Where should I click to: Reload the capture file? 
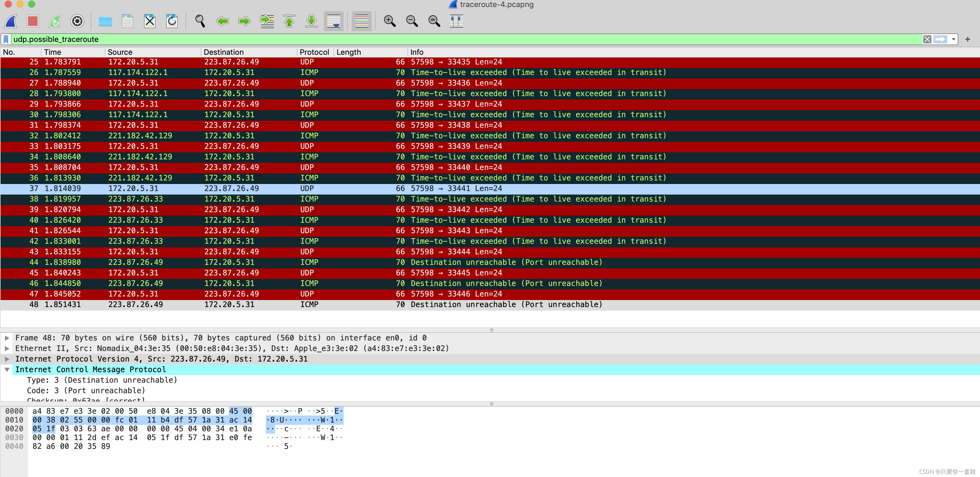point(172,21)
